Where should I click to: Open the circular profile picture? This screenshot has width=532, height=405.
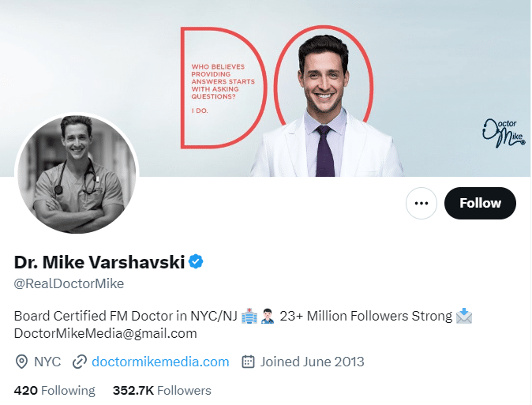click(x=77, y=175)
